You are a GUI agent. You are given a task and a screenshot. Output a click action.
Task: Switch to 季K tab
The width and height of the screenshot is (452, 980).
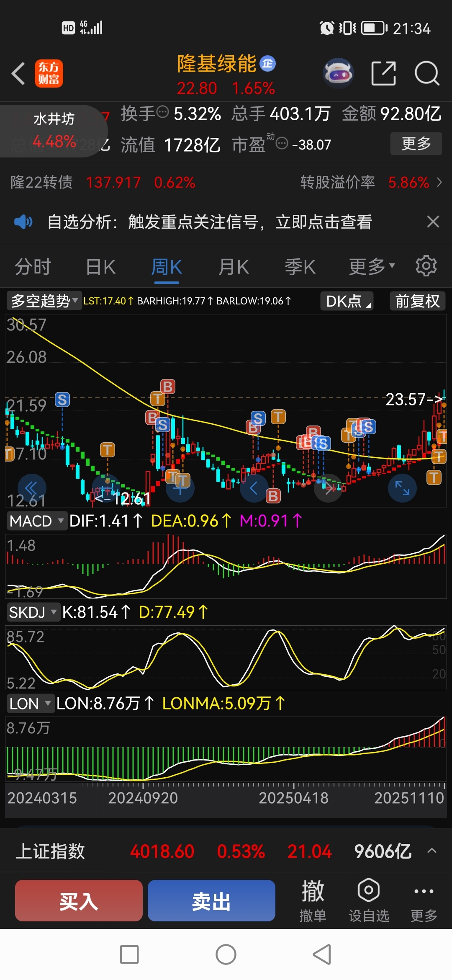point(300,266)
